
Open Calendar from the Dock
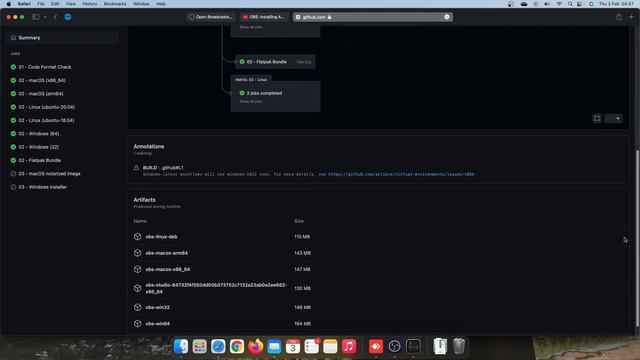[x=293, y=347]
